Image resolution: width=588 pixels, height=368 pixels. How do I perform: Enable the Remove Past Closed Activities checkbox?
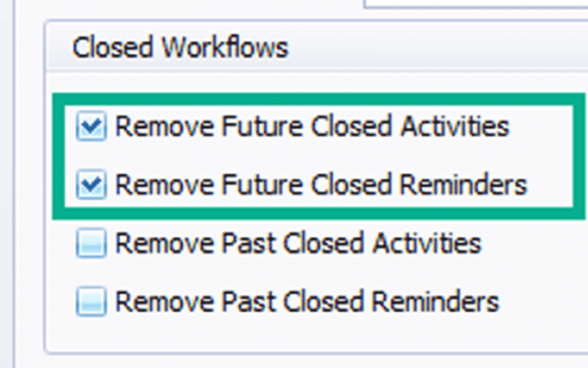[x=91, y=243]
